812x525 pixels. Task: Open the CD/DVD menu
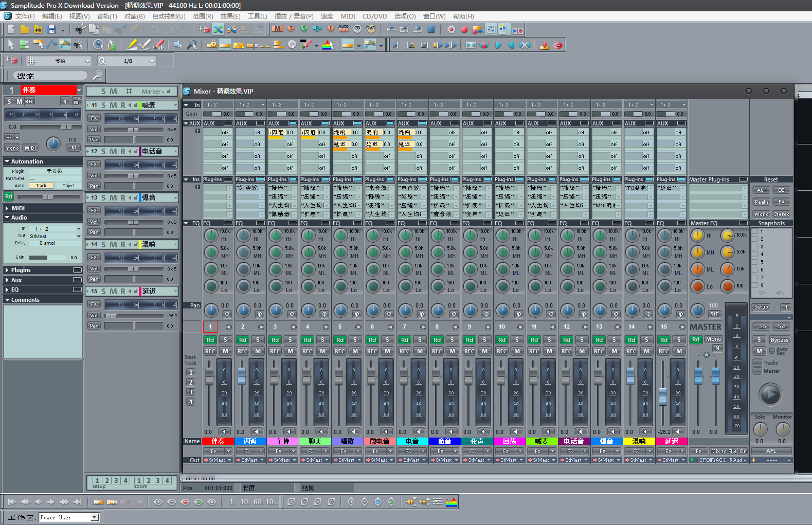click(375, 16)
